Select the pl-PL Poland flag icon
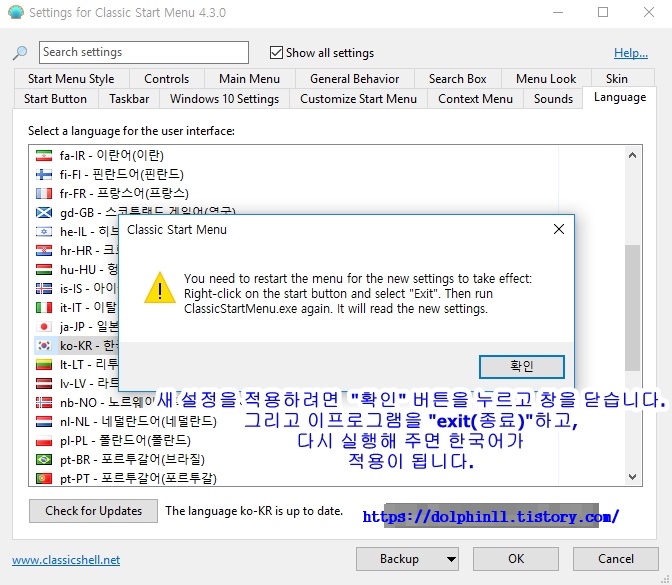This screenshot has width=672, height=585. coord(44,441)
